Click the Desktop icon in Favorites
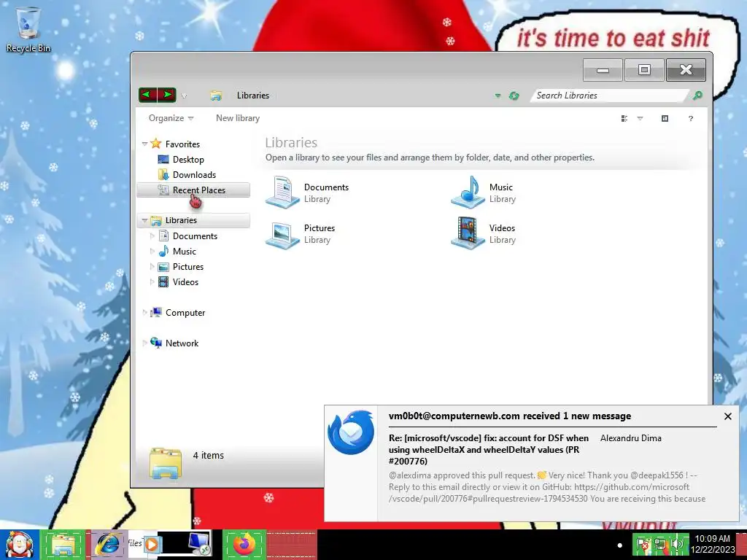Screen dimensions: 747x560 click(163, 160)
